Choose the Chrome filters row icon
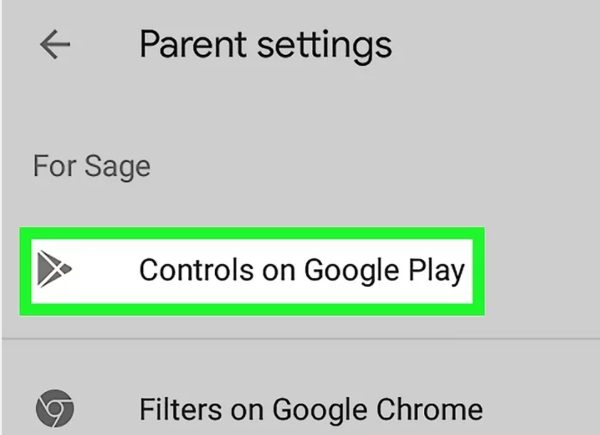This screenshot has width=600, height=435. click(55, 408)
